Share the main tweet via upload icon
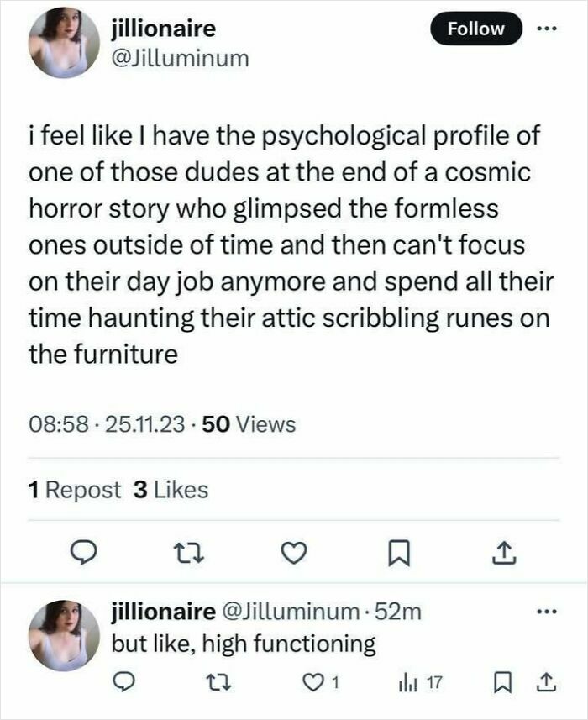Image resolution: width=588 pixels, height=720 pixels. click(504, 553)
